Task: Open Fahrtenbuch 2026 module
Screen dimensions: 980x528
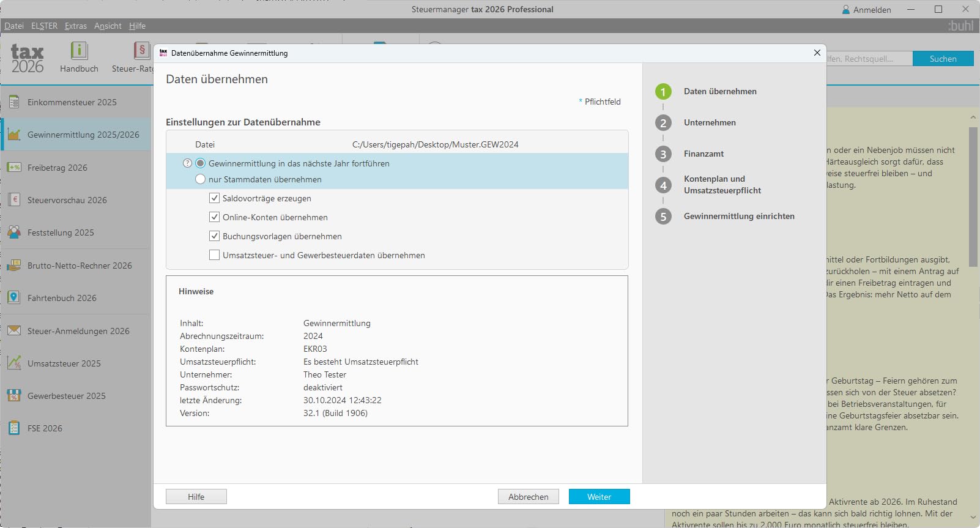Action: point(76,298)
